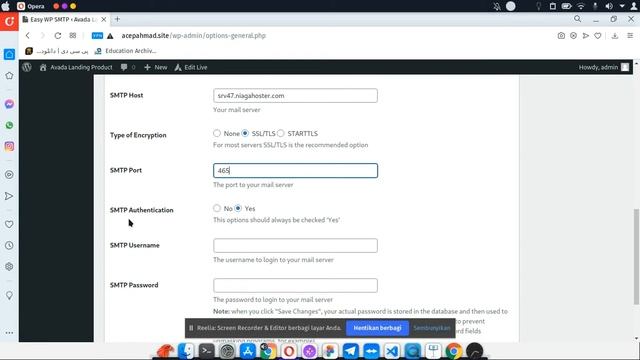Screen dimensions: 640x360
Task: Focus the SMTP Host field
Action: click(x=295, y=96)
